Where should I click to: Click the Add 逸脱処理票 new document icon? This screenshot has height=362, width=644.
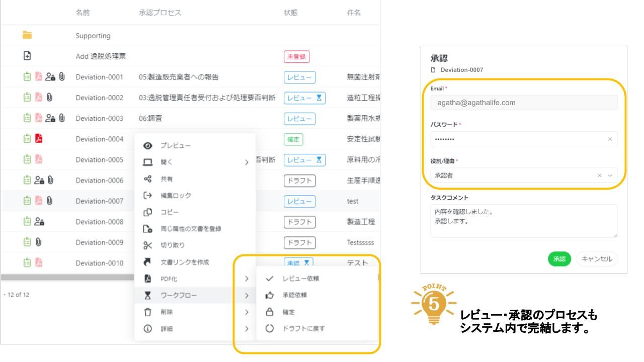click(x=27, y=56)
